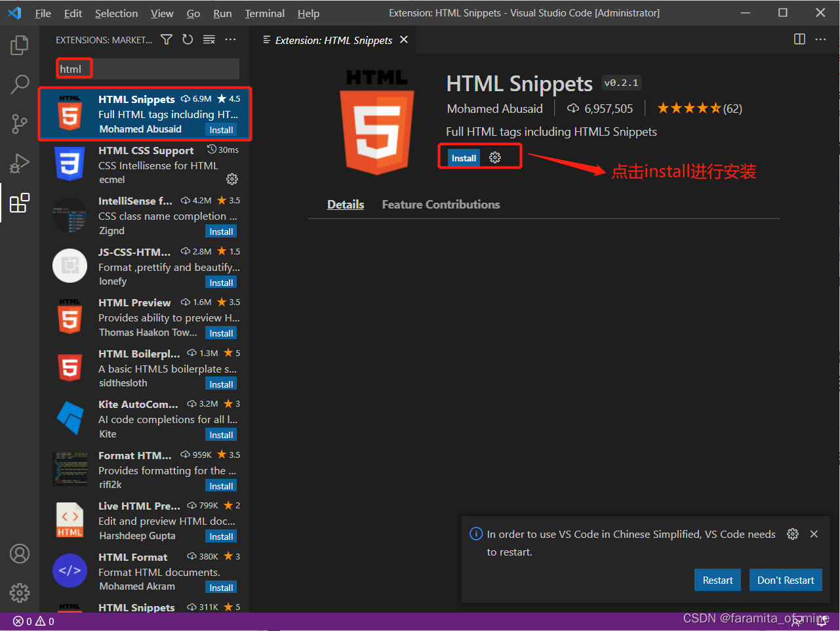Screen dimensions: 840x631
Task: Open the View menu
Action: point(162,13)
